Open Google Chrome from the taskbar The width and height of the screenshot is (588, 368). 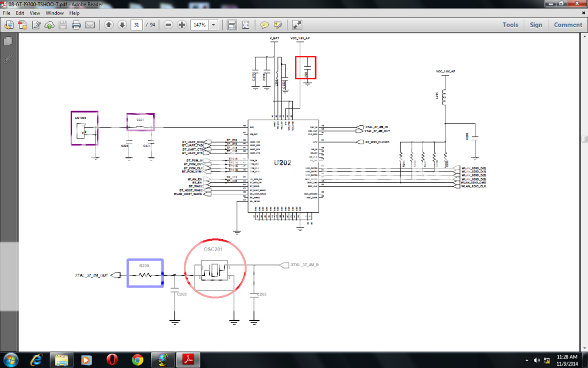pyautogui.click(x=137, y=359)
